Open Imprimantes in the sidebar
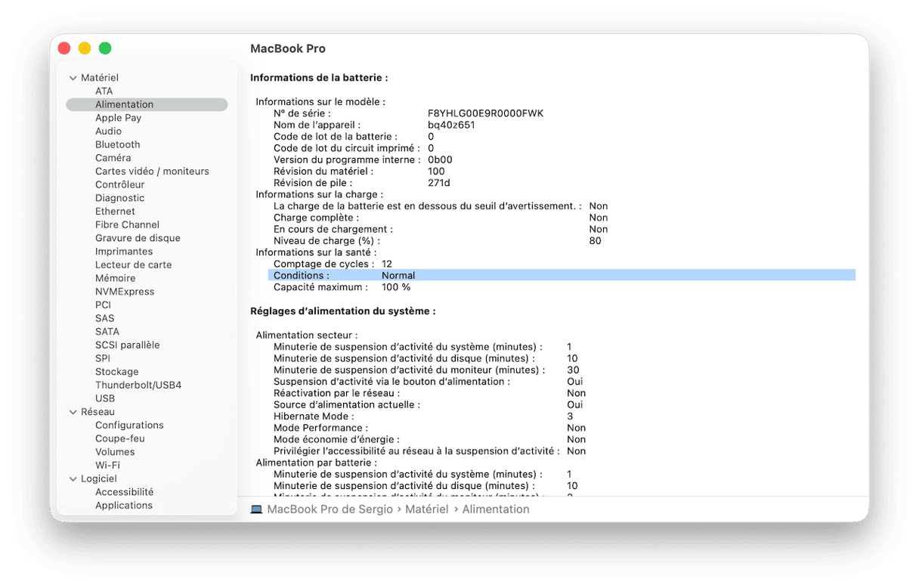The image size is (919, 588). coord(124,251)
